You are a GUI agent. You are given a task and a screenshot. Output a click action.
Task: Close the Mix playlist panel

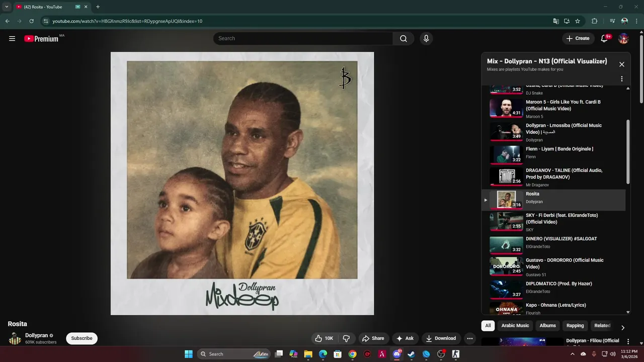point(622,64)
